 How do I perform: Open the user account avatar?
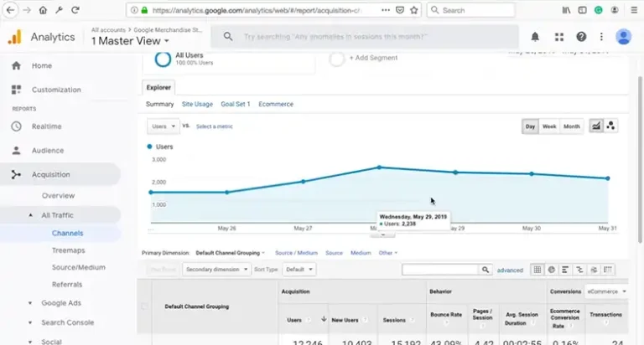tap(623, 37)
